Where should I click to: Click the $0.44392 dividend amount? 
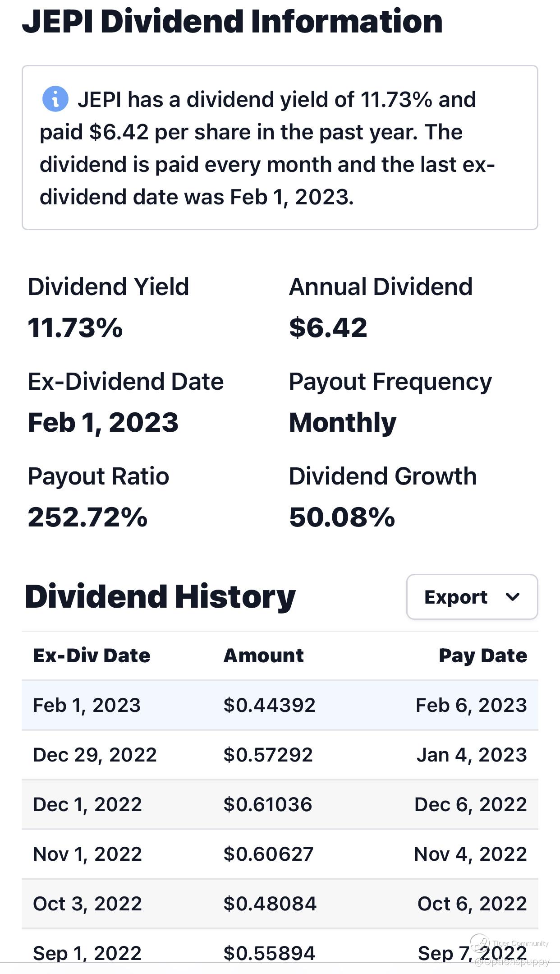[269, 705]
